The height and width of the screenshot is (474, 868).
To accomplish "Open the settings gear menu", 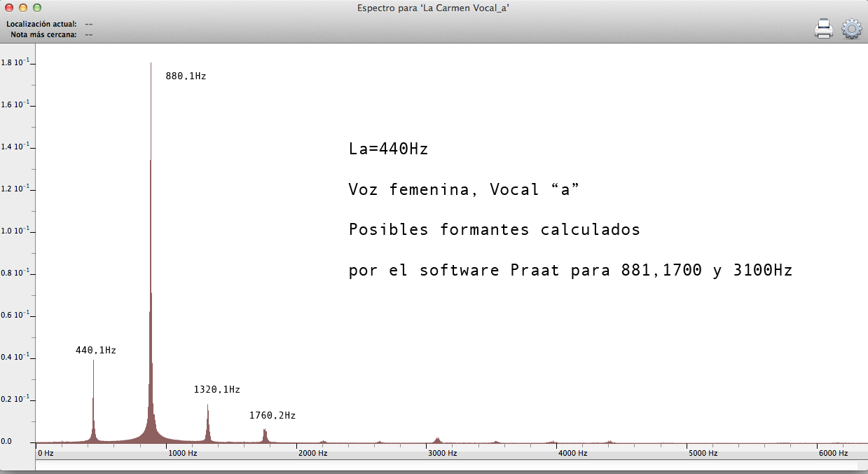I will (x=851, y=29).
